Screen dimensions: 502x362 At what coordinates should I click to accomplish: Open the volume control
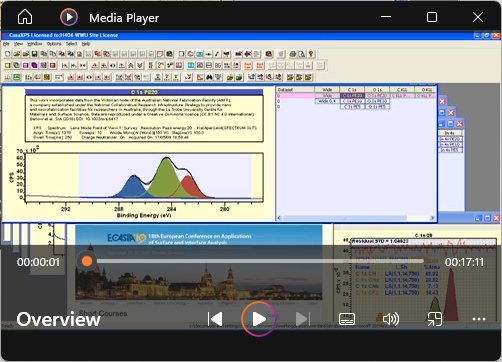[391, 319]
